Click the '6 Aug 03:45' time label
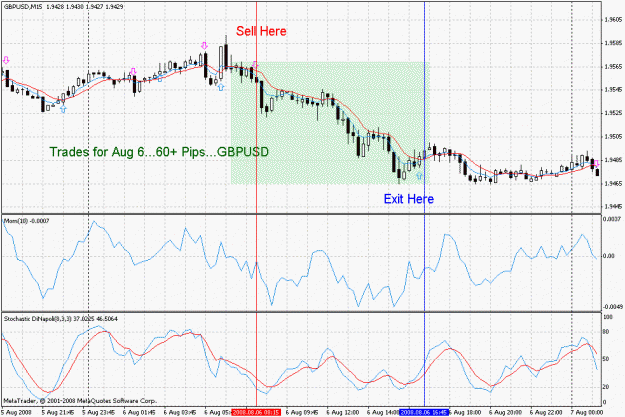 click(180, 412)
